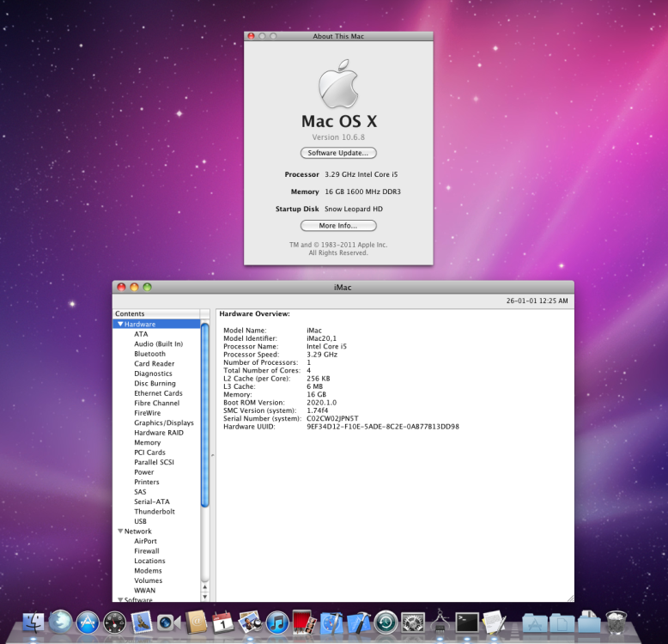The height and width of the screenshot is (644, 668).
Task: Select ATA in the Contents list
Action: [x=141, y=334]
